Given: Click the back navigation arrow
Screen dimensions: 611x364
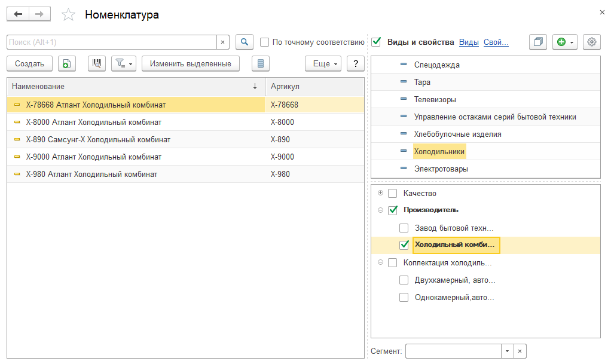Looking at the screenshot, I should tap(18, 14).
